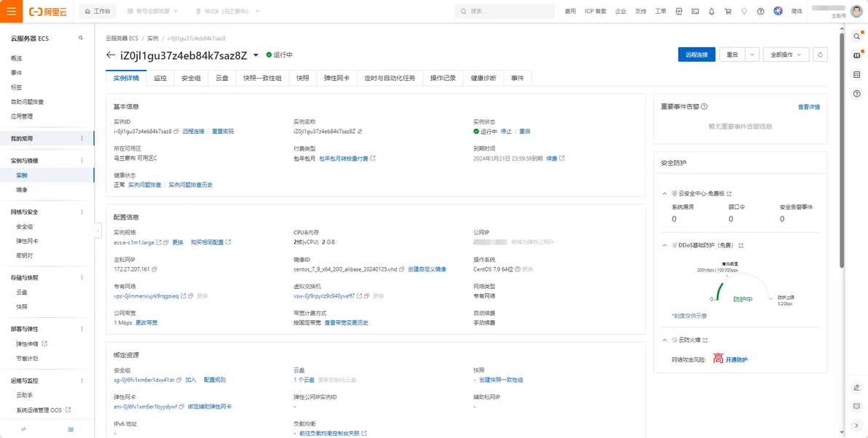Switch to the 安全组 tab

click(x=191, y=78)
